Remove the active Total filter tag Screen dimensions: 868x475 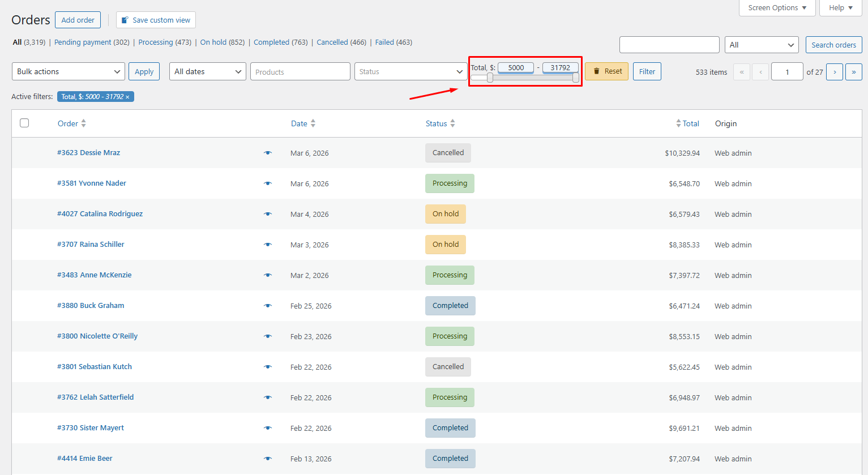click(127, 97)
